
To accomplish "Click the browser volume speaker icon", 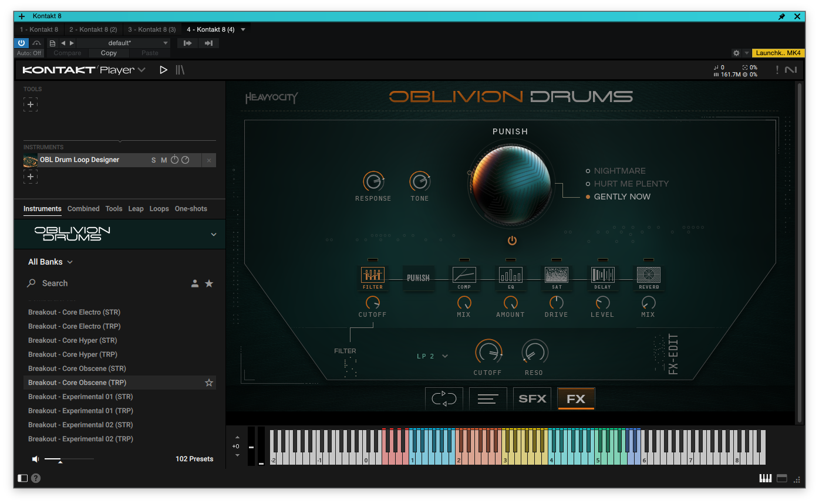I will click(x=35, y=459).
